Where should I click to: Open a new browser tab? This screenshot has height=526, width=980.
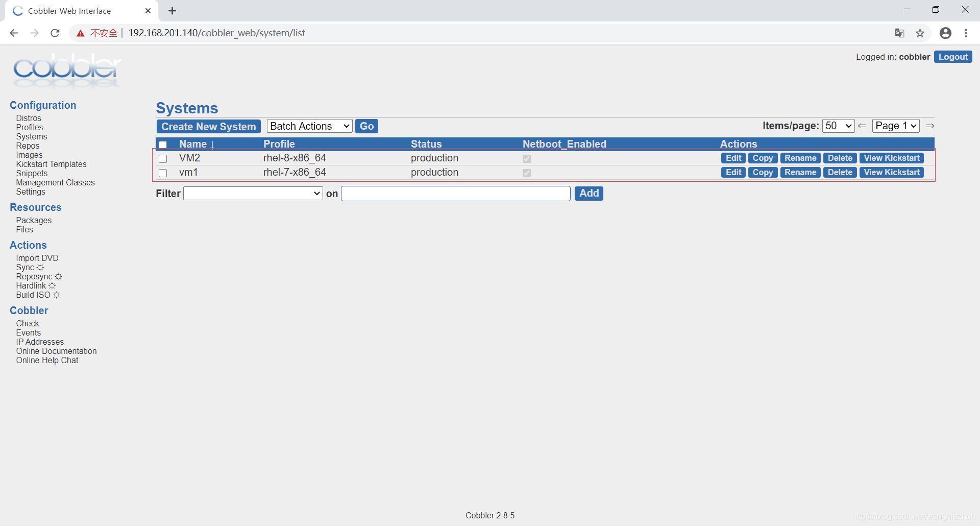coord(173,11)
